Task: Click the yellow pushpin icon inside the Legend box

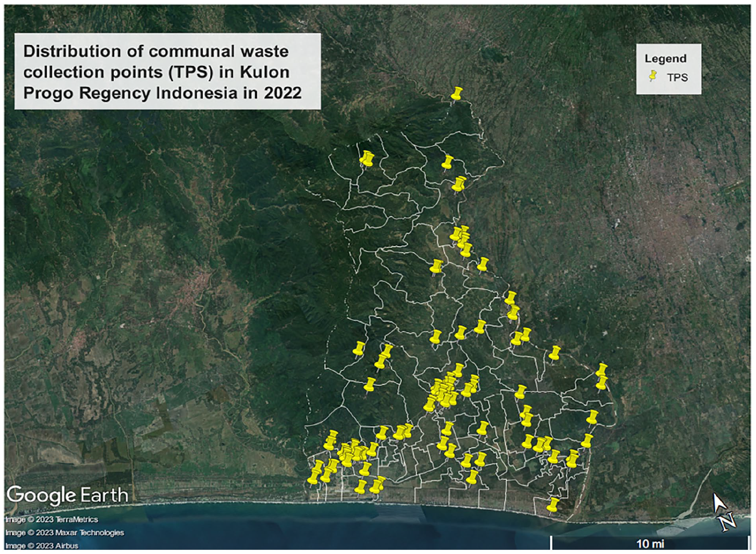Action: point(653,76)
